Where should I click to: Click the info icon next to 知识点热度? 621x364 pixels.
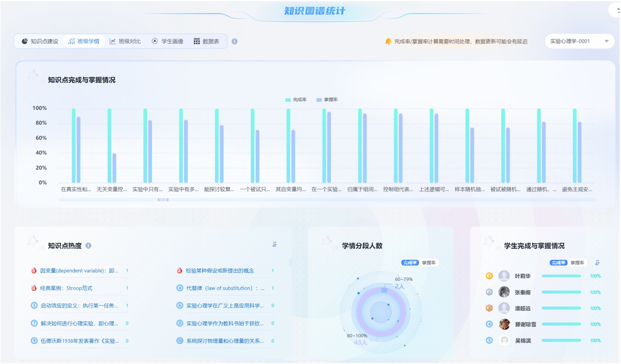pyautogui.click(x=88, y=246)
